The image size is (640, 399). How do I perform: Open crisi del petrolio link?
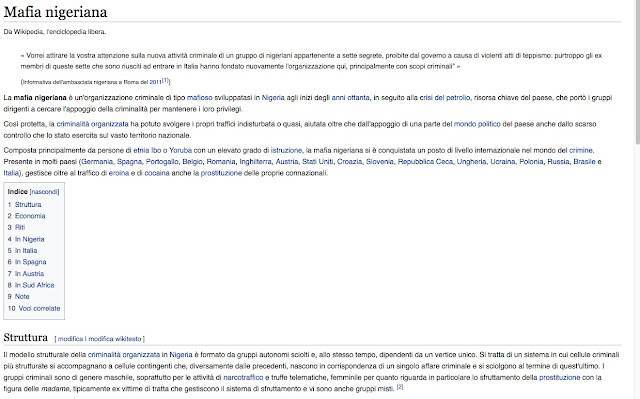(445, 98)
